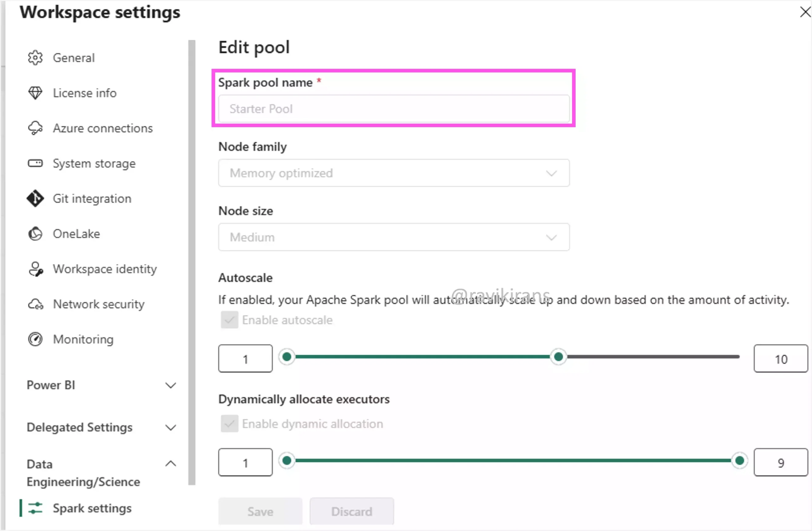Viewport: 812px width, 531px height.
Task: Click executors minimum value field
Action: click(x=245, y=462)
